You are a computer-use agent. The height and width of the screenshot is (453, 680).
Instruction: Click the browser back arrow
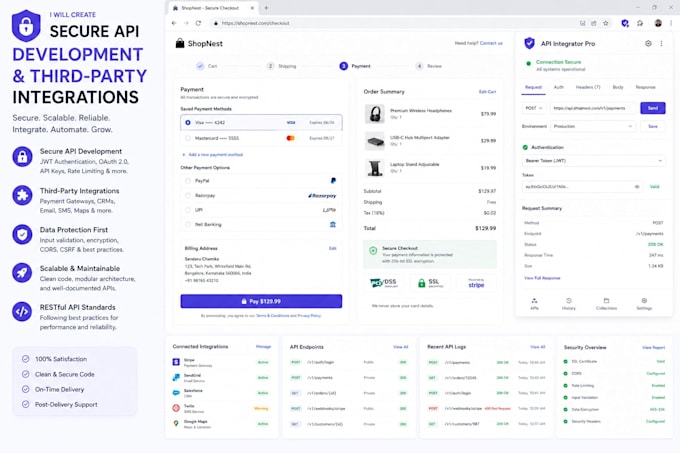pyautogui.click(x=174, y=23)
